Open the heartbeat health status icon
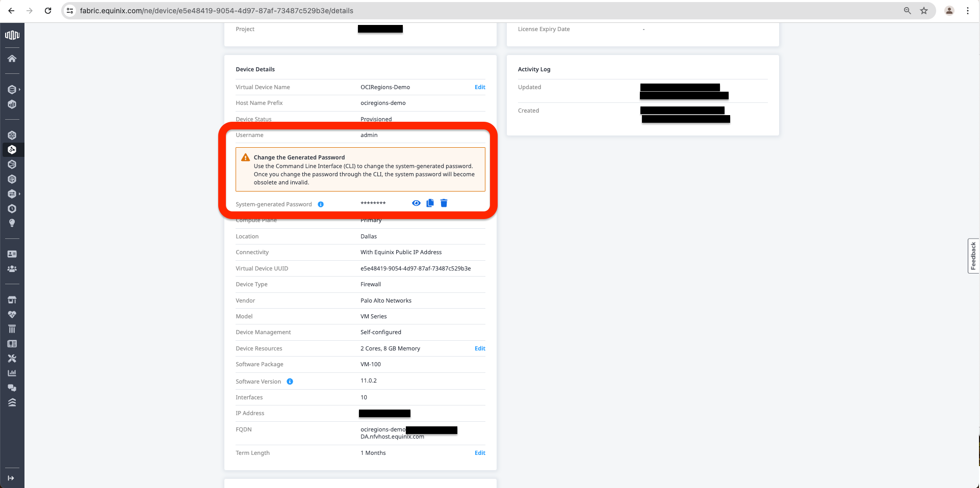 click(12, 314)
